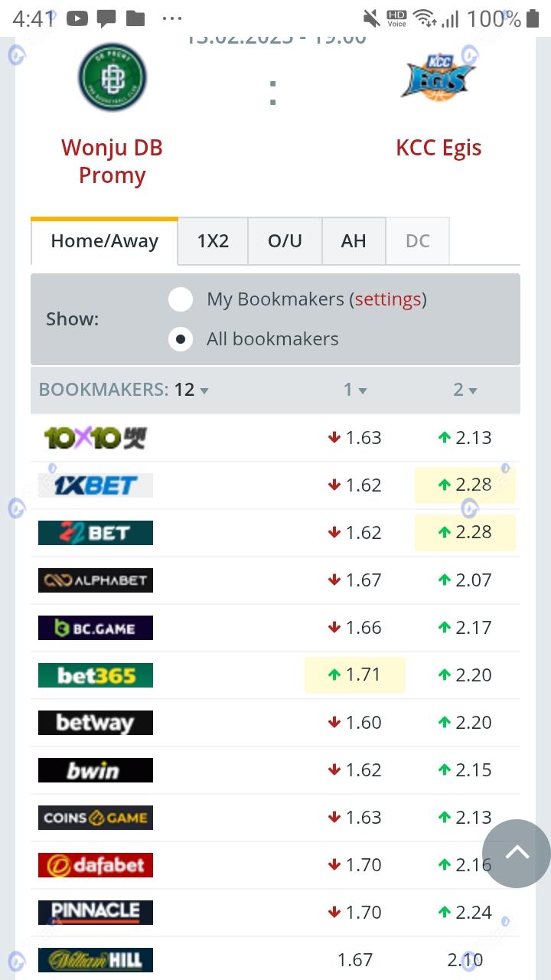Sort by column 1 odds arrow

pyautogui.click(x=362, y=390)
